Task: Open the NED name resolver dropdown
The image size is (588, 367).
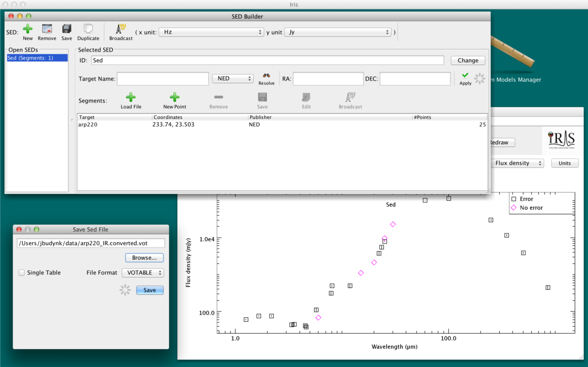Action: click(232, 79)
